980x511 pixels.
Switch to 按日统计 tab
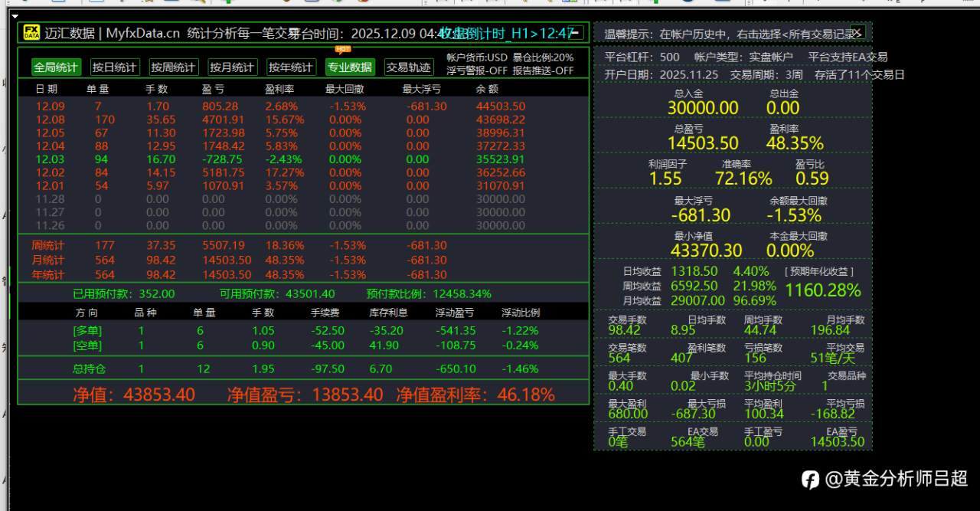pyautogui.click(x=115, y=67)
